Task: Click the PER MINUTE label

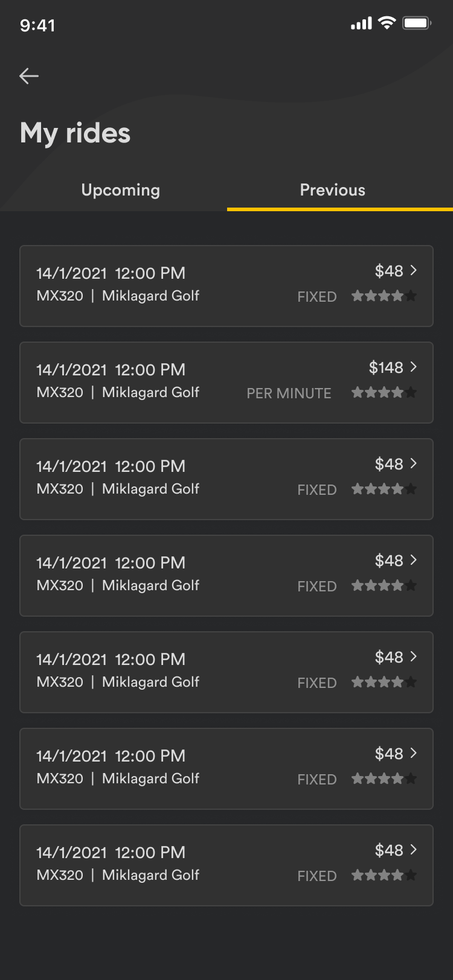Action: 289,393
